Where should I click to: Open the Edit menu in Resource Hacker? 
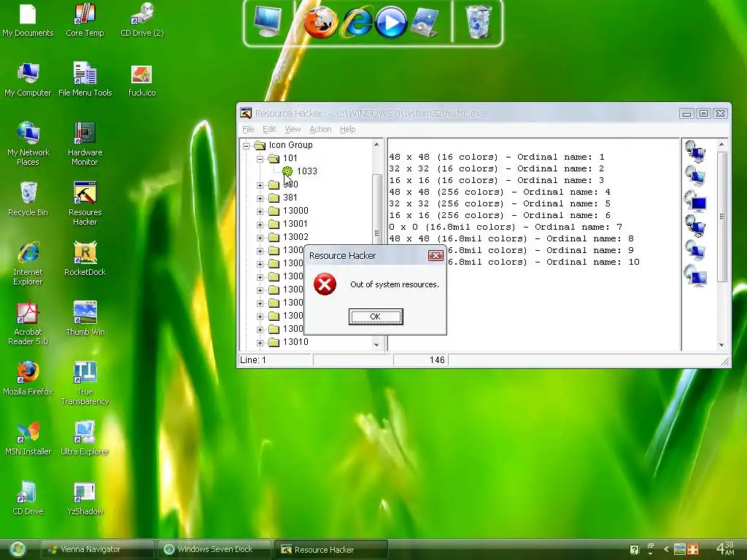click(x=269, y=129)
